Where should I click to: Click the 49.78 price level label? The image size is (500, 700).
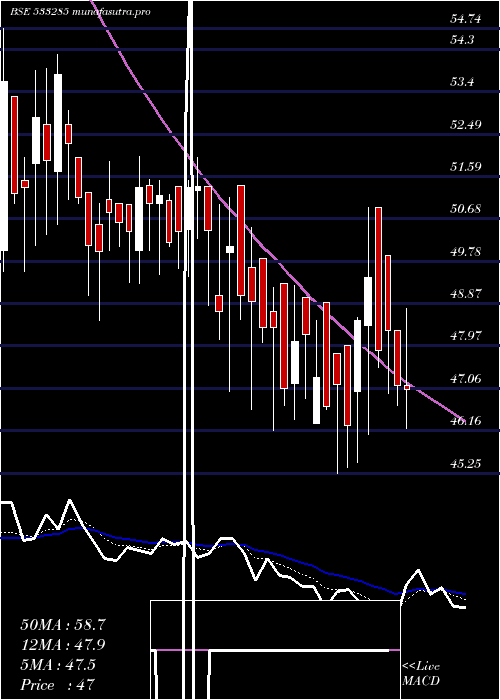coord(466,252)
